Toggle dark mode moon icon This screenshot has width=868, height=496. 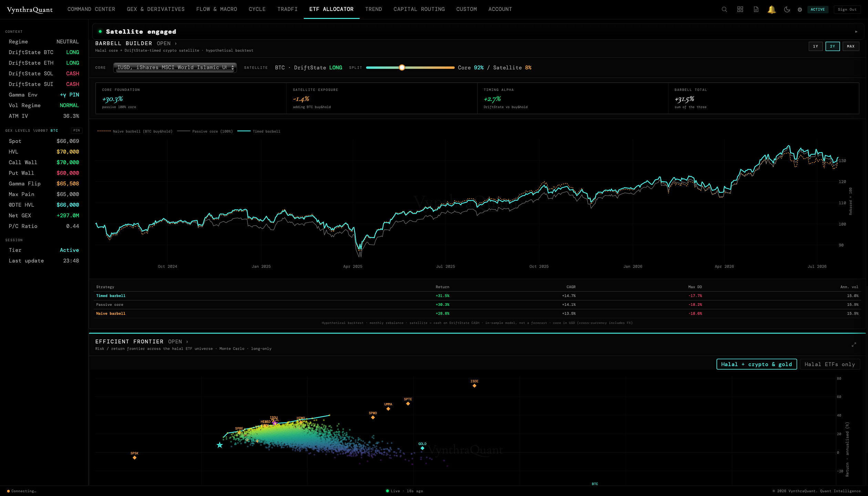(x=787, y=9)
